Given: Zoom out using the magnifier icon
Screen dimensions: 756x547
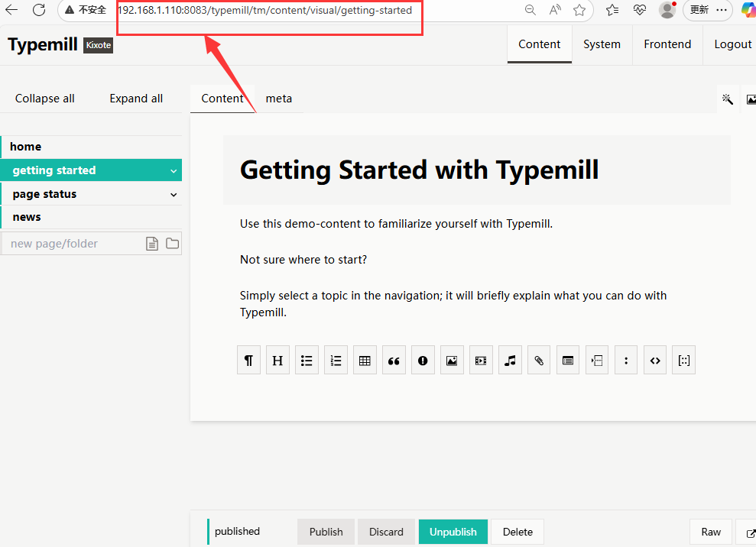Looking at the screenshot, I should 530,10.
